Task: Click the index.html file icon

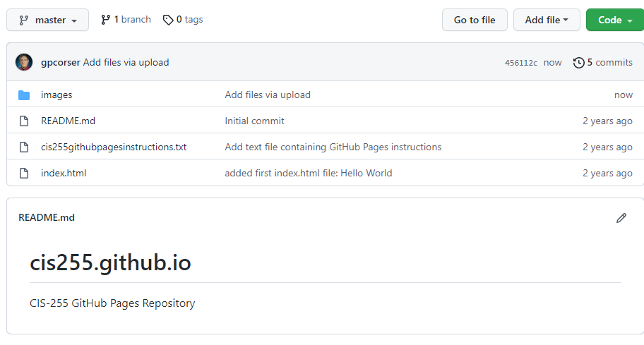Action: click(24, 173)
